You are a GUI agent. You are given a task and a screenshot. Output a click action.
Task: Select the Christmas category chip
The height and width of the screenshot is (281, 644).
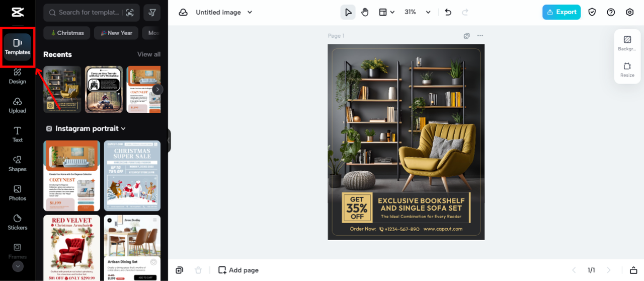click(x=67, y=33)
